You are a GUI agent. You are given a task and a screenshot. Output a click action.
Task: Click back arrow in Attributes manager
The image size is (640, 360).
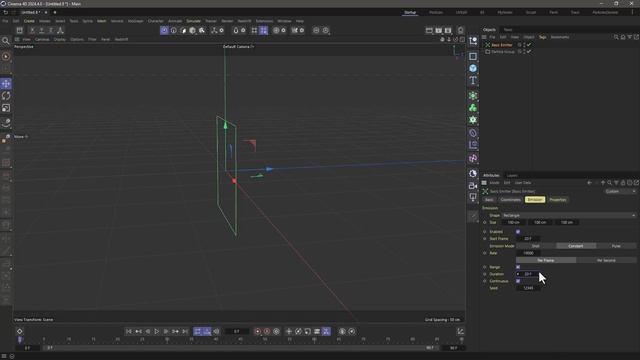[x=589, y=183]
